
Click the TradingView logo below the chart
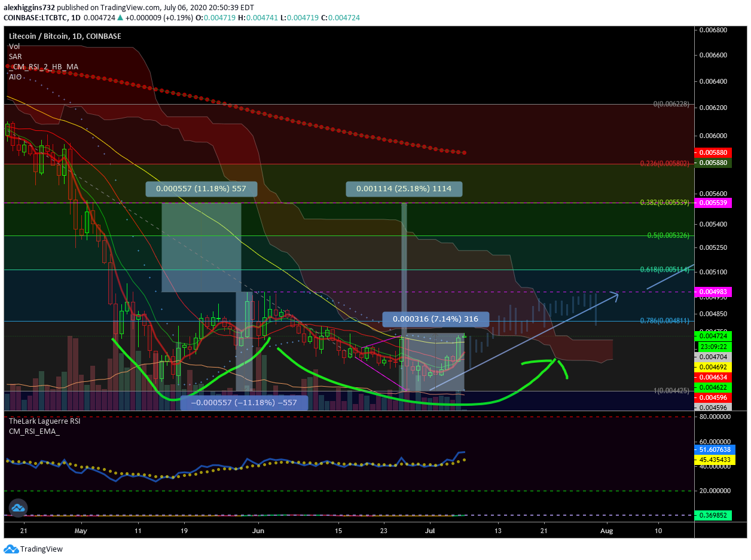click(33, 549)
